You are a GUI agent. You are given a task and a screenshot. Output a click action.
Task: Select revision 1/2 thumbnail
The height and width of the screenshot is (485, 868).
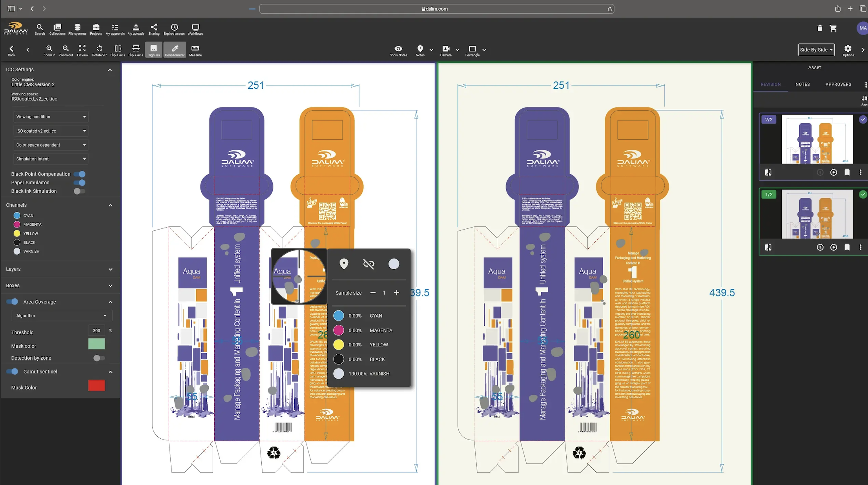(817, 214)
